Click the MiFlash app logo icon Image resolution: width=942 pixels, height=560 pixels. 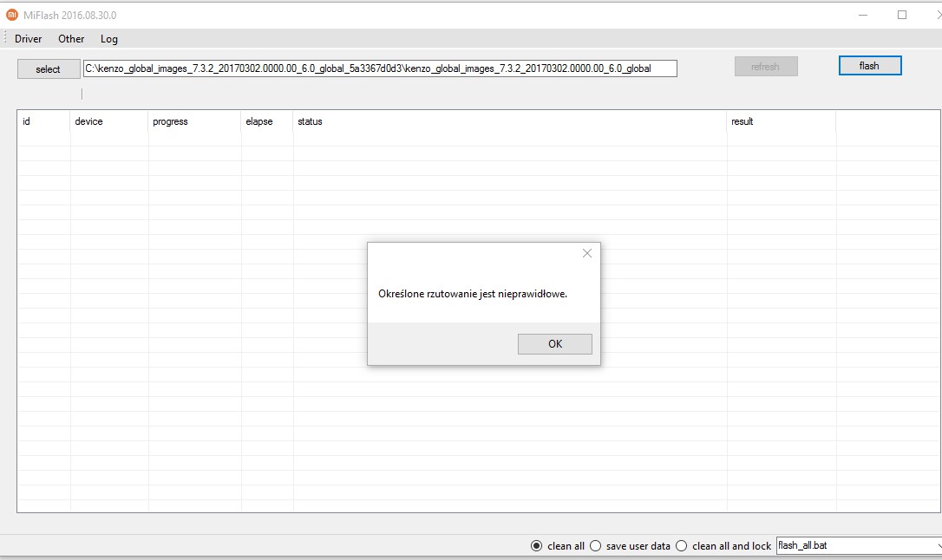click(11, 15)
